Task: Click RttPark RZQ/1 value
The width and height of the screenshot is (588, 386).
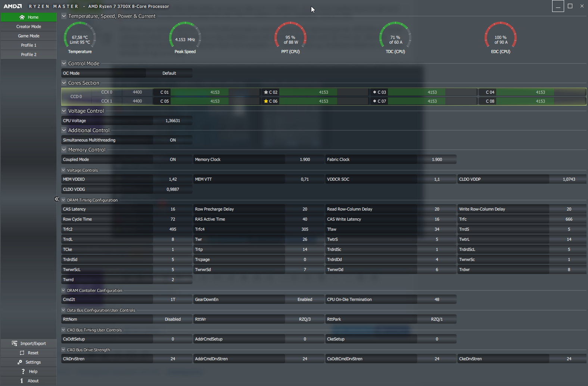Action: (x=437, y=319)
